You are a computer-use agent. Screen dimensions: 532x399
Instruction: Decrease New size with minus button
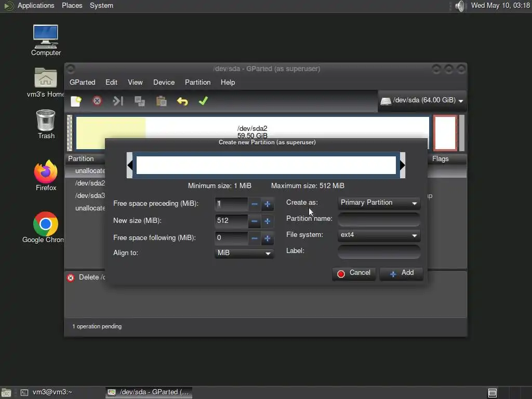pyautogui.click(x=255, y=221)
